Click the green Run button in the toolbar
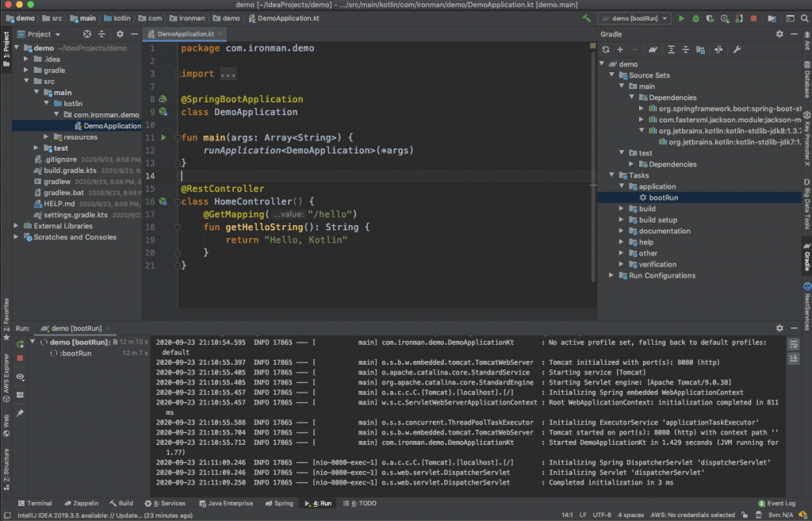Image resolution: width=812 pixels, height=521 pixels. point(680,17)
